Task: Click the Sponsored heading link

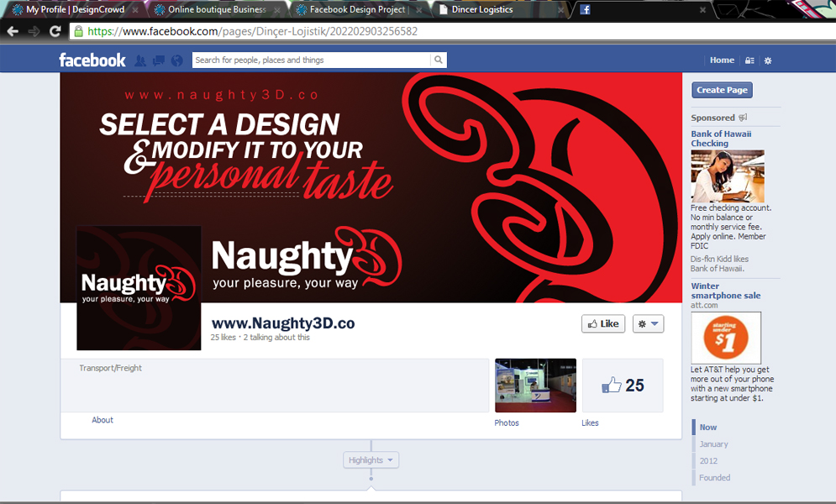Action: (712, 118)
